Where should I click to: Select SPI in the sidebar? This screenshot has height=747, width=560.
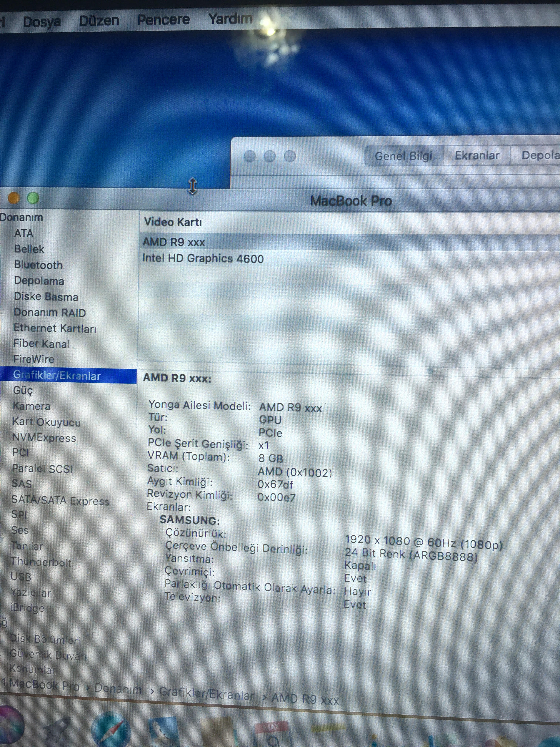tap(19, 515)
